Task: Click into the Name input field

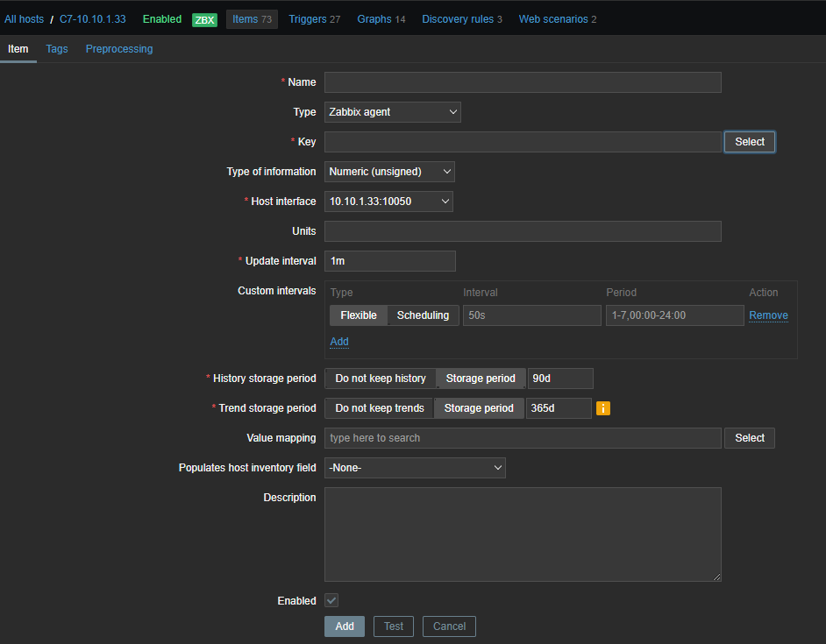Action: point(523,82)
